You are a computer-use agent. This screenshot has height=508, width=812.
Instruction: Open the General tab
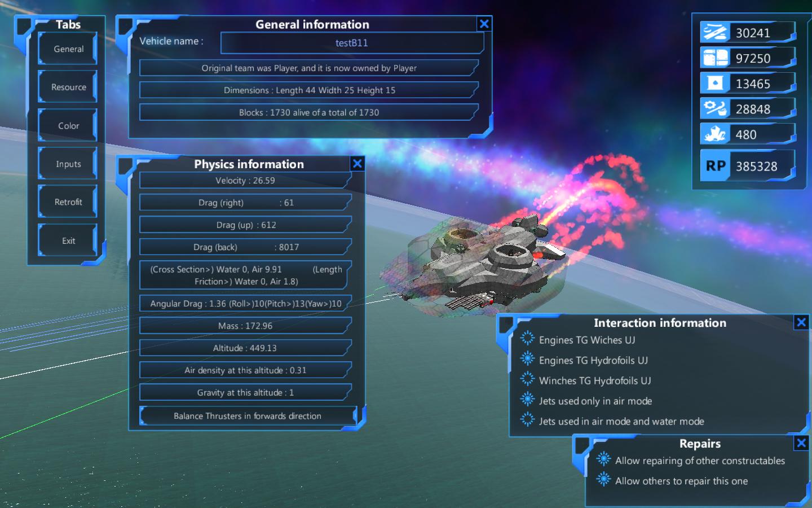[68, 49]
